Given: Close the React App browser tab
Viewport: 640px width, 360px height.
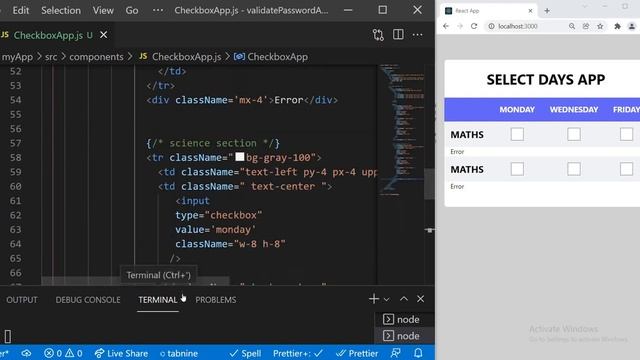Looking at the screenshot, I should click(530, 11).
